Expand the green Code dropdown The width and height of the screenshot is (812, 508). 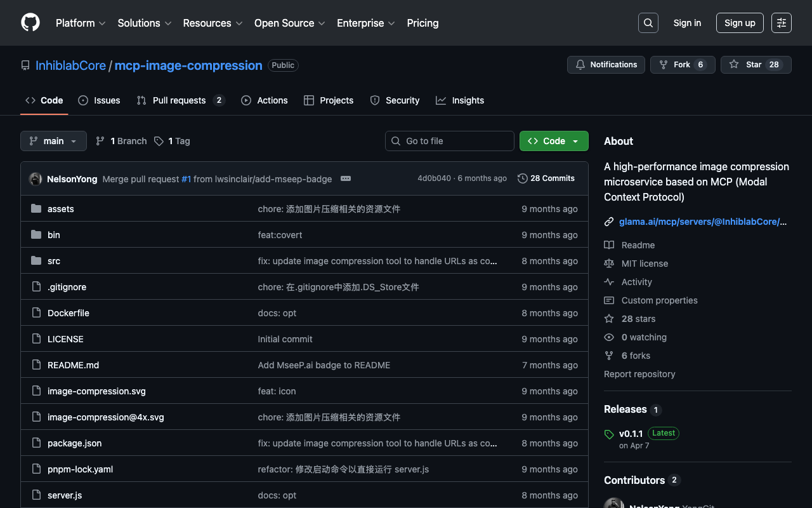554,141
